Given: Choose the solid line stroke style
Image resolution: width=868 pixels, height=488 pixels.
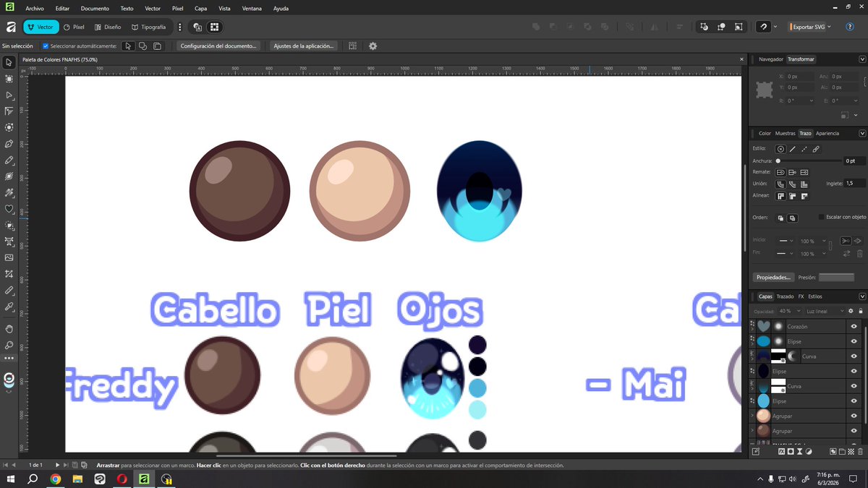Looking at the screenshot, I should click(792, 149).
